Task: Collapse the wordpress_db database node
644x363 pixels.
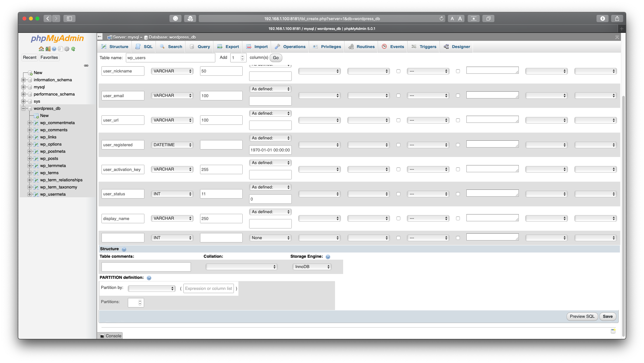Action: pyautogui.click(x=23, y=109)
